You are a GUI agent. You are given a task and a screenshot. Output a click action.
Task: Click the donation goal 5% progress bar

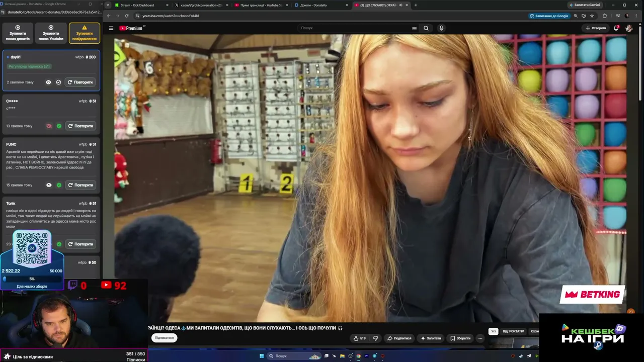click(32, 279)
